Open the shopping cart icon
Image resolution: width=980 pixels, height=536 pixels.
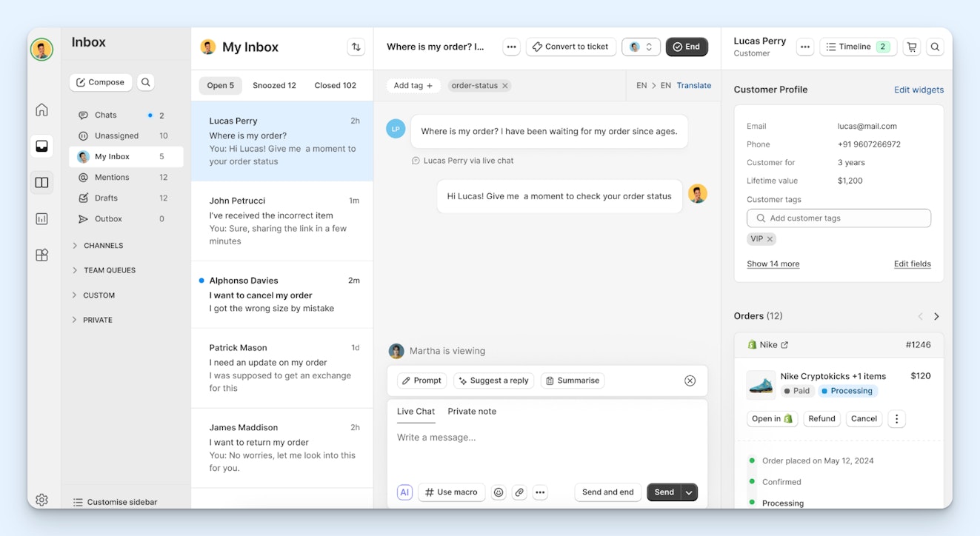pos(912,47)
